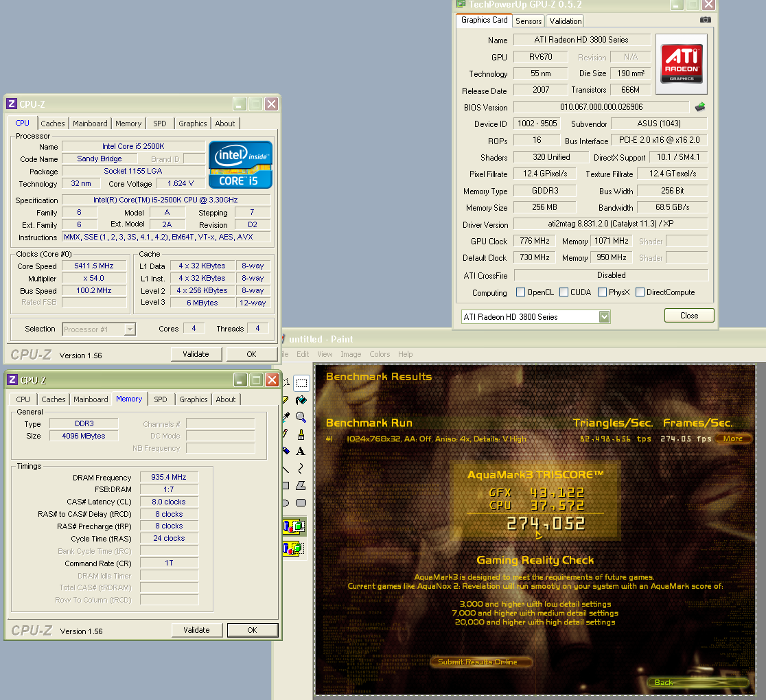Click the title icon of the CPU-Z memory window
The width and height of the screenshot is (766, 700).
(x=13, y=380)
